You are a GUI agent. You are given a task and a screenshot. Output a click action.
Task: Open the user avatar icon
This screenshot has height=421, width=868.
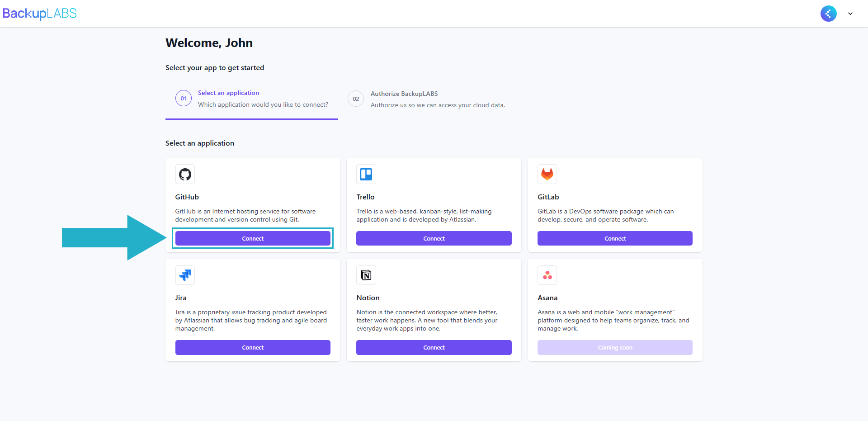tap(828, 14)
